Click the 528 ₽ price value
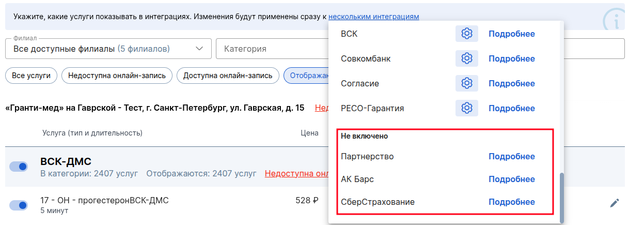Screen dimensions: 644x225 click(x=307, y=200)
